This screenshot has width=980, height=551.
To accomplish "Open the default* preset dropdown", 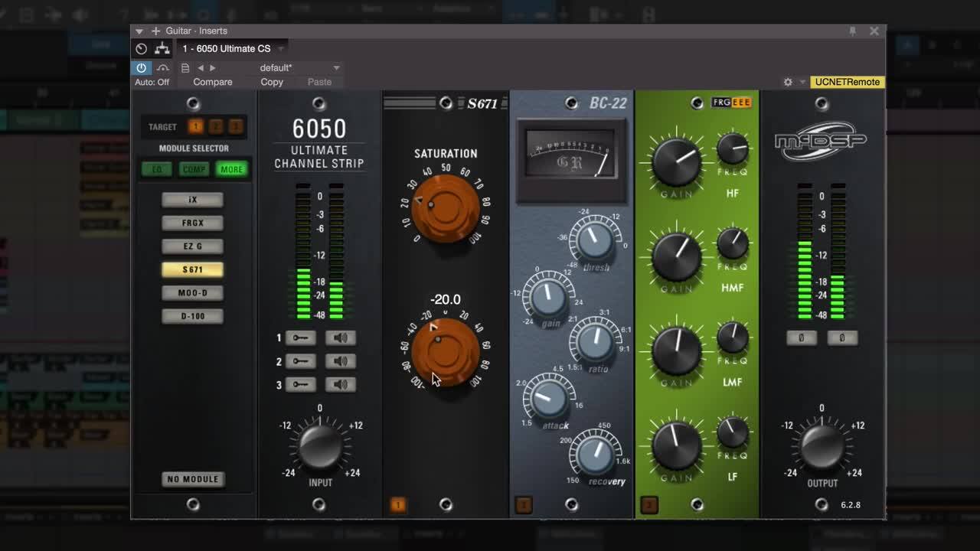I will (x=300, y=67).
